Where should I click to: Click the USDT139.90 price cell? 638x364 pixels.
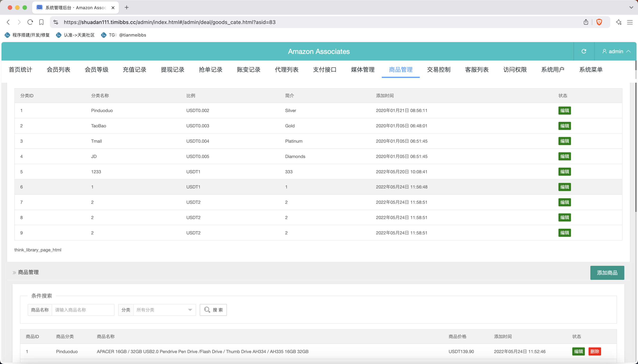(x=461, y=352)
